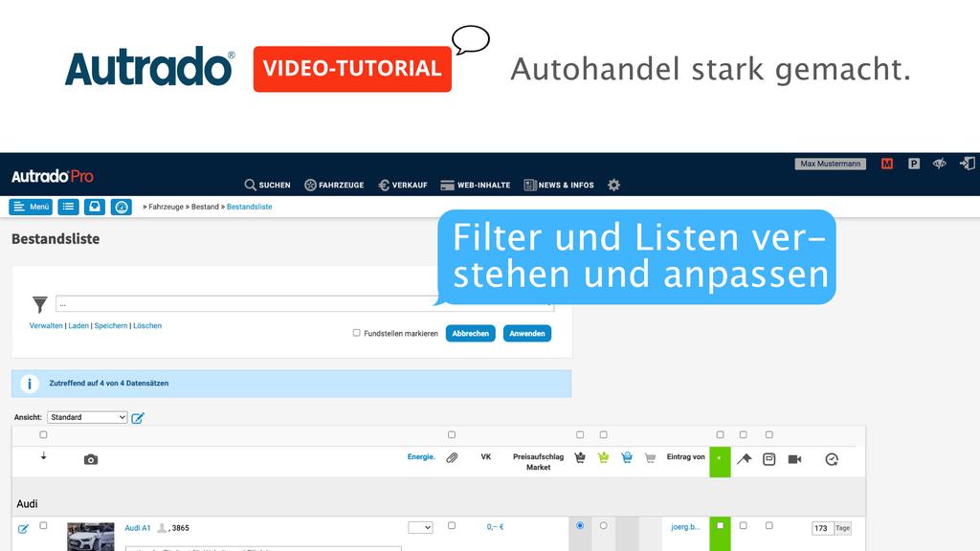
Task: Click the blue shopping basket column icon
Action: click(x=627, y=458)
